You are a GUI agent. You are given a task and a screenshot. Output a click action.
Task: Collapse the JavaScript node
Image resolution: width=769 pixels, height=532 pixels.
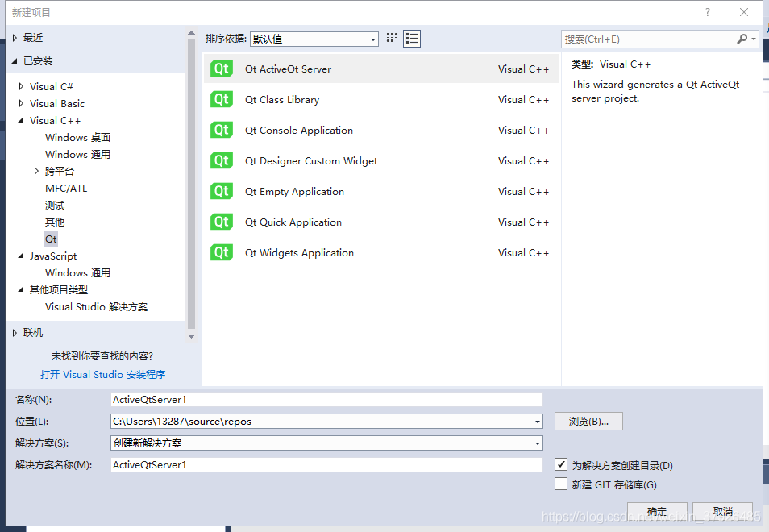coord(21,256)
